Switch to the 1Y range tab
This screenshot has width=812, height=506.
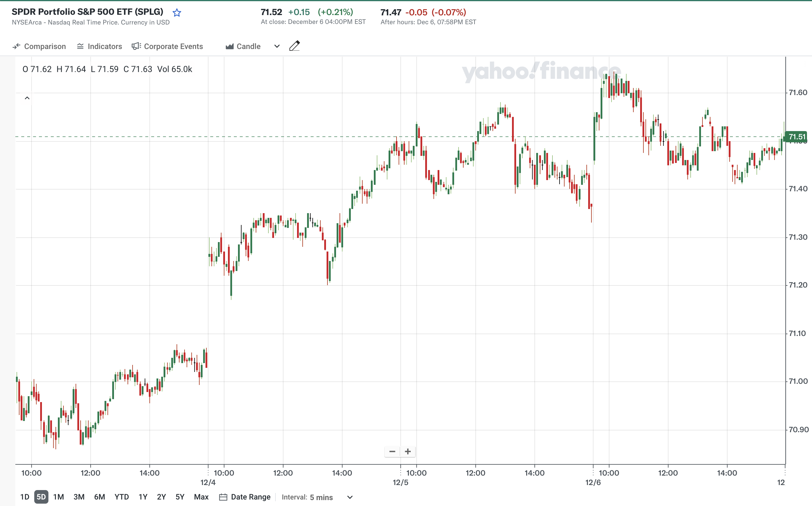(143, 497)
